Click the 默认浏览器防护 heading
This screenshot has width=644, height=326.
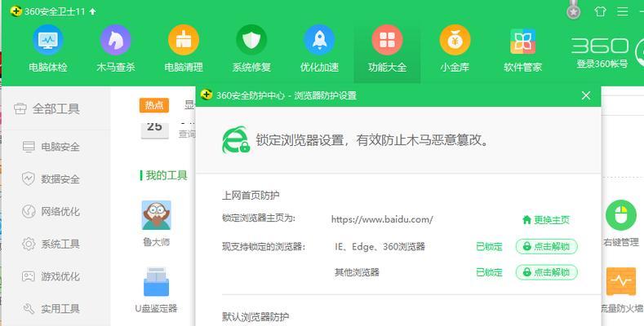coord(255,317)
